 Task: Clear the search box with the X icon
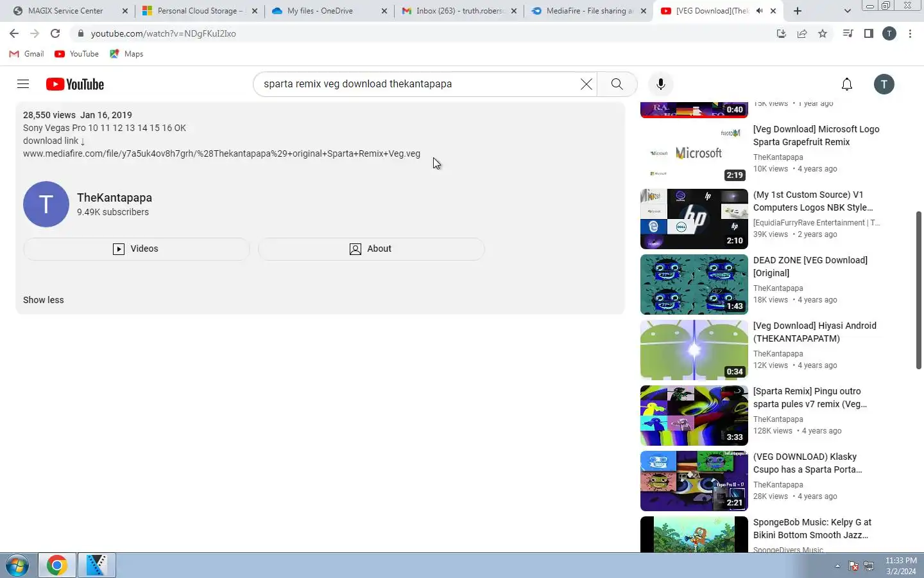(x=586, y=84)
